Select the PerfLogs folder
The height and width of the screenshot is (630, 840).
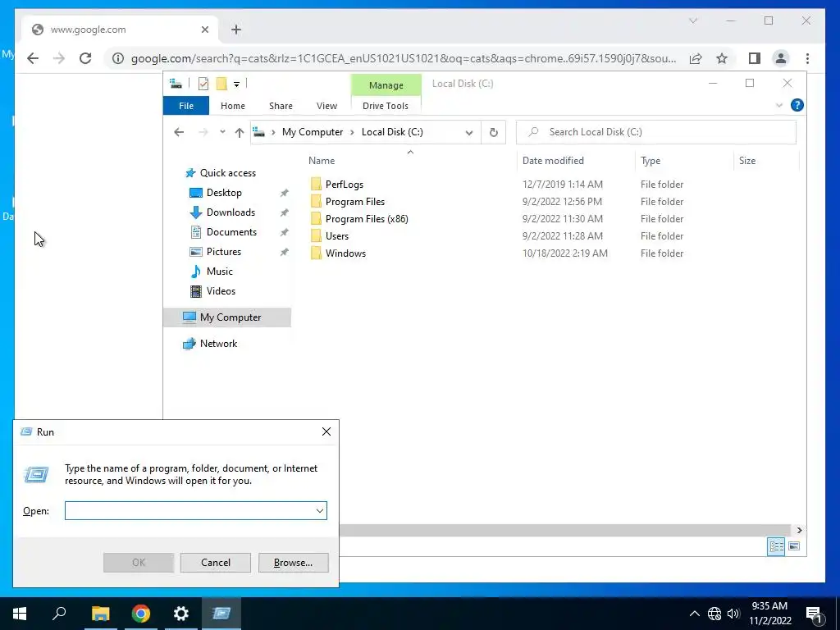click(344, 185)
